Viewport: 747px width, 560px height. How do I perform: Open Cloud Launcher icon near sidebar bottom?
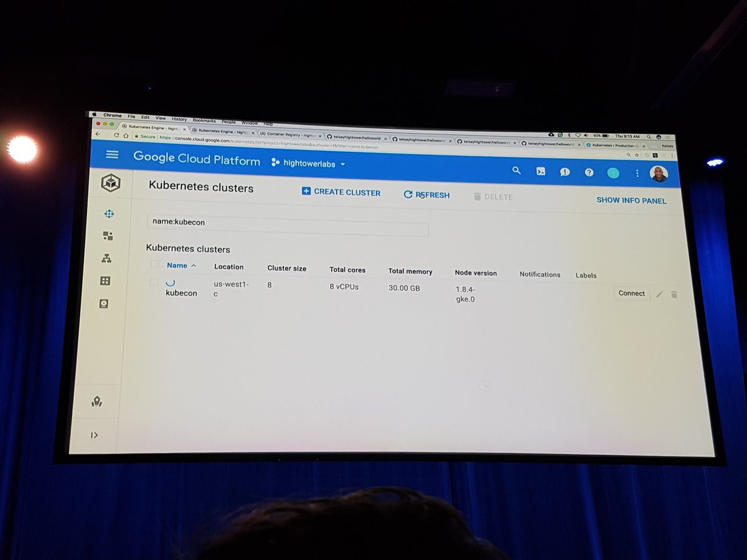click(x=96, y=402)
